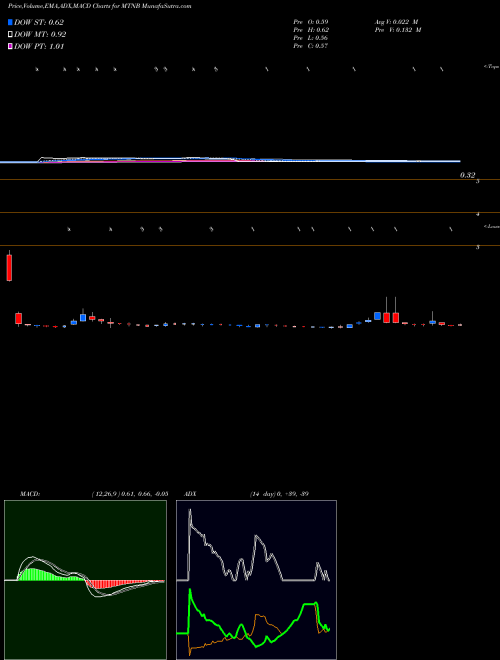Click the 'Pre C: 0.57' value

pyautogui.click(x=311, y=46)
